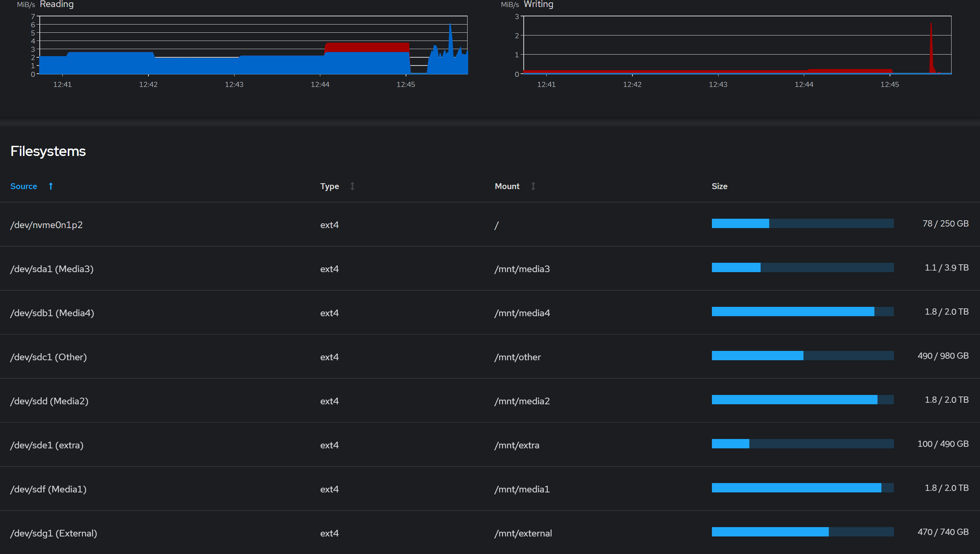Click the /mnt/extra mount path
This screenshot has width=980, height=554.
click(517, 445)
